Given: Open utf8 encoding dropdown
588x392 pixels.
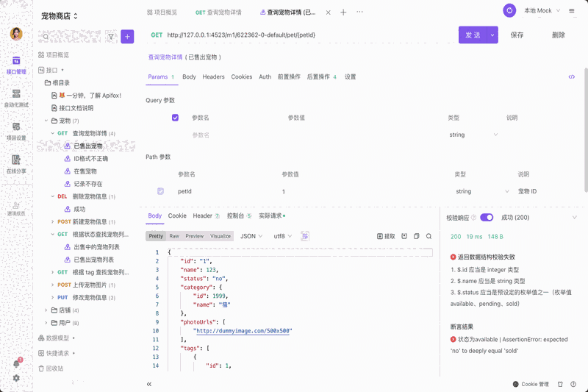Looking at the screenshot, I should (x=282, y=236).
